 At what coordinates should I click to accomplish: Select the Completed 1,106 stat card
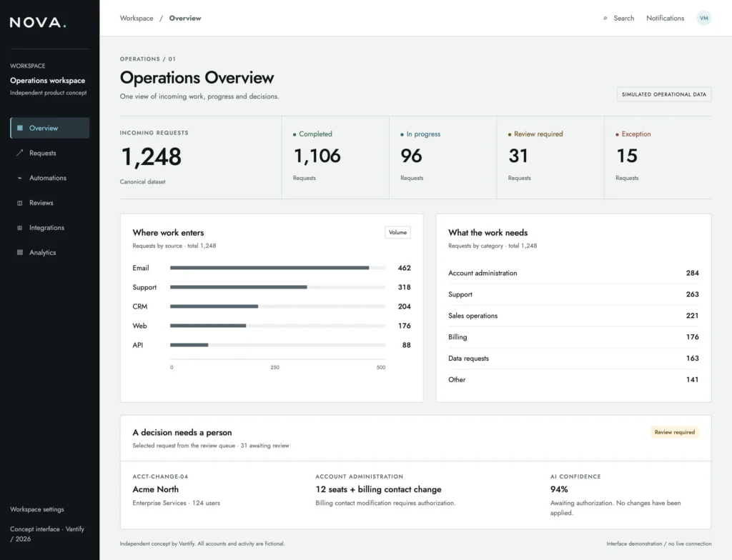(335, 157)
